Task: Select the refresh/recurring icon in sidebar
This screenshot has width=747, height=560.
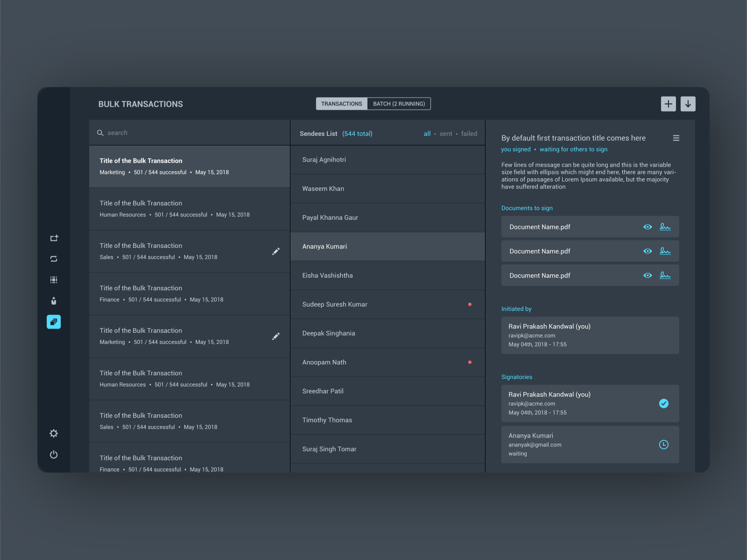Action: coord(54,259)
